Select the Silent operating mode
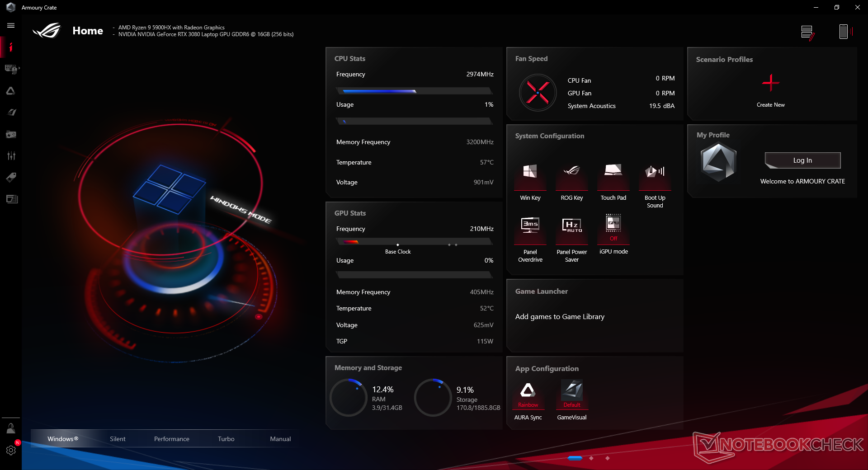Viewport: 868px width, 470px height. (x=118, y=439)
